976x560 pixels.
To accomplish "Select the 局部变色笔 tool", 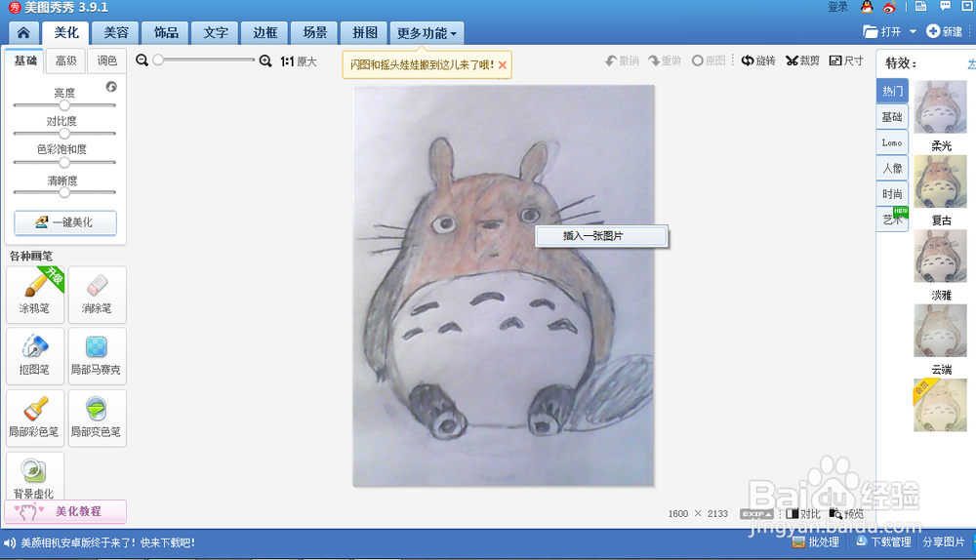I will click(97, 419).
